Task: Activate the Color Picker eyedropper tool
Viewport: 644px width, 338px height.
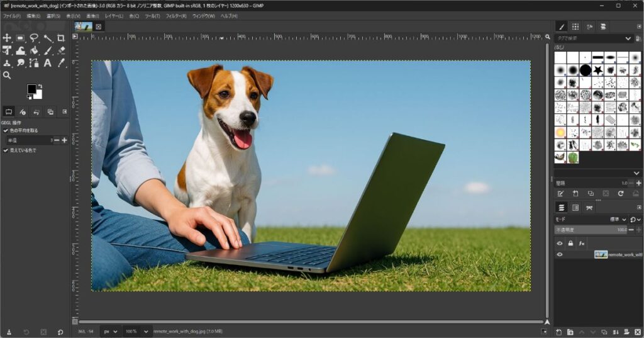Action: pyautogui.click(x=61, y=63)
